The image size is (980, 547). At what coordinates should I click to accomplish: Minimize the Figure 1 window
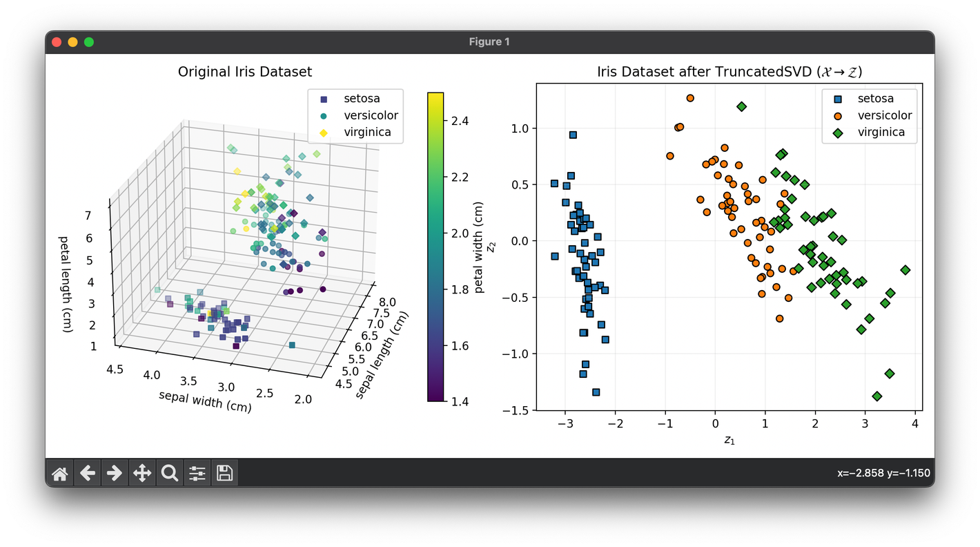(72, 42)
